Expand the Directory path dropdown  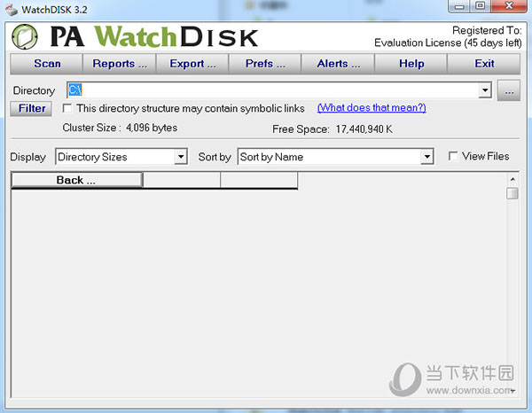point(486,90)
